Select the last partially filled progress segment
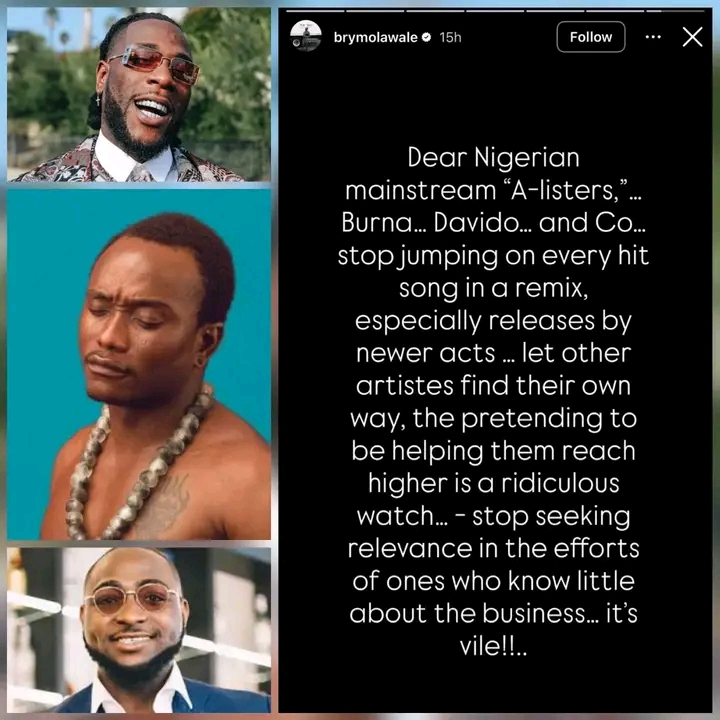The image size is (720, 720). pos(676,10)
